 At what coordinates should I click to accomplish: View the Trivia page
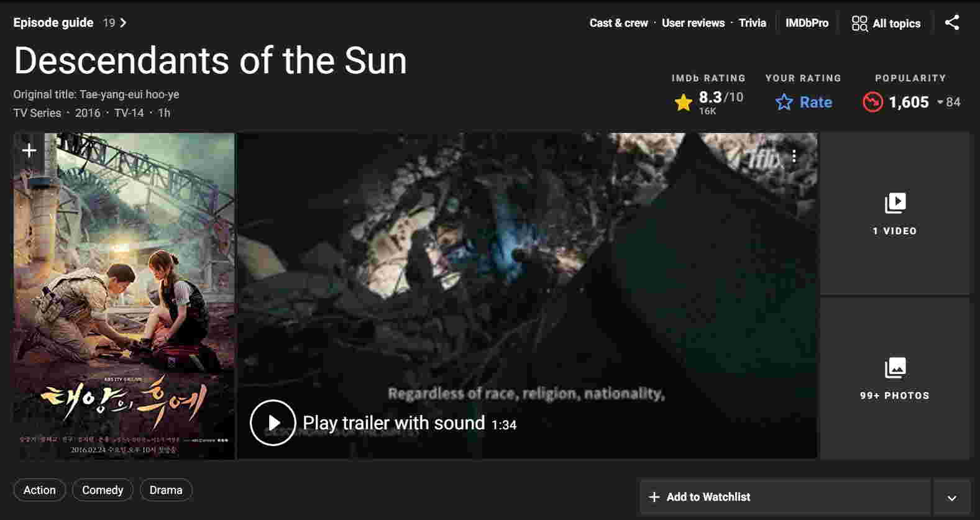tap(752, 23)
